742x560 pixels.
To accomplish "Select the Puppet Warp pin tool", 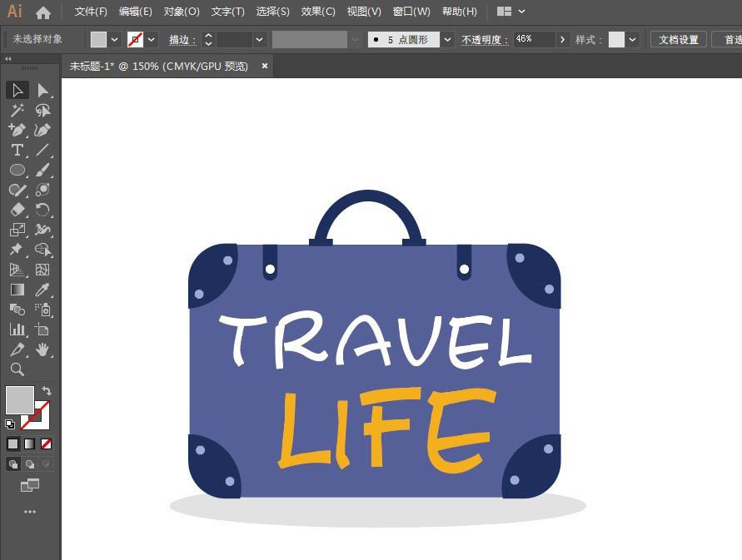I will (x=17, y=250).
